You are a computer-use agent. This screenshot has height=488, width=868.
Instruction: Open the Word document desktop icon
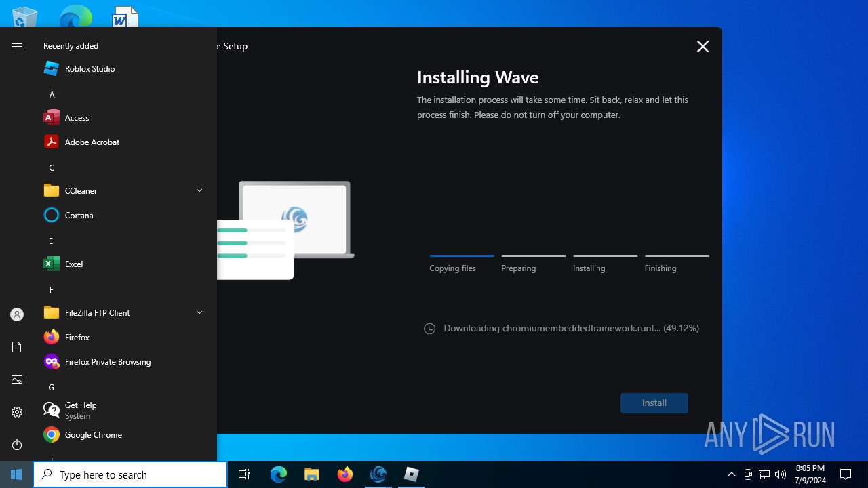coord(125,17)
